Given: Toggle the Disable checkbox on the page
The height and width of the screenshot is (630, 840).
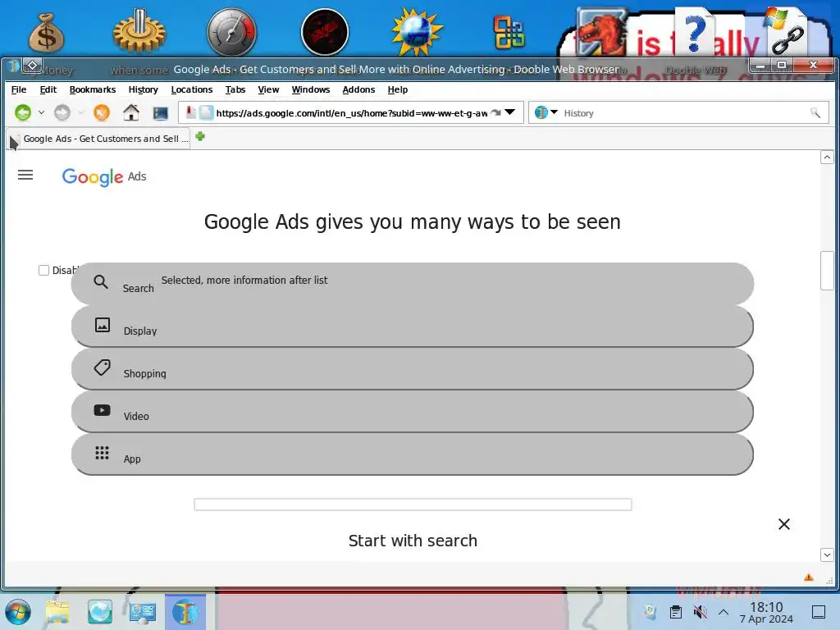Looking at the screenshot, I should click(44, 270).
